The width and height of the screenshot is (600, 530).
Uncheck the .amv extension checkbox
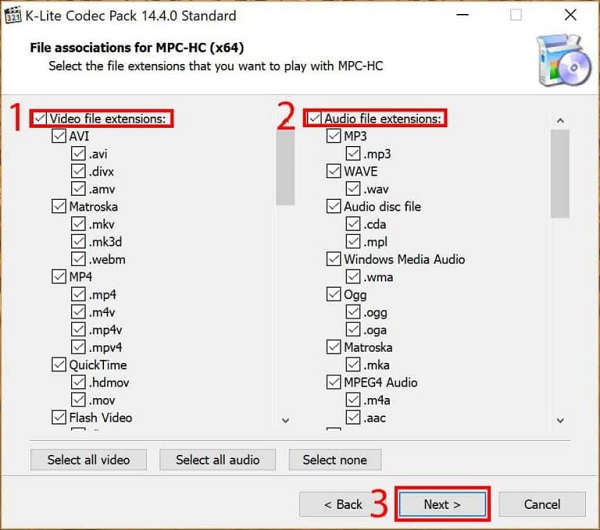point(78,189)
